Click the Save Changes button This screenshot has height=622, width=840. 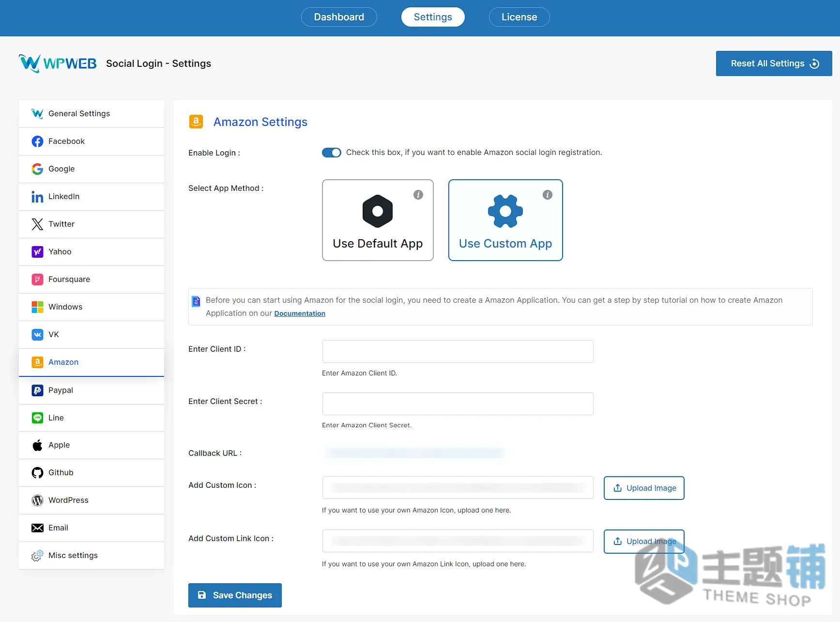point(235,595)
